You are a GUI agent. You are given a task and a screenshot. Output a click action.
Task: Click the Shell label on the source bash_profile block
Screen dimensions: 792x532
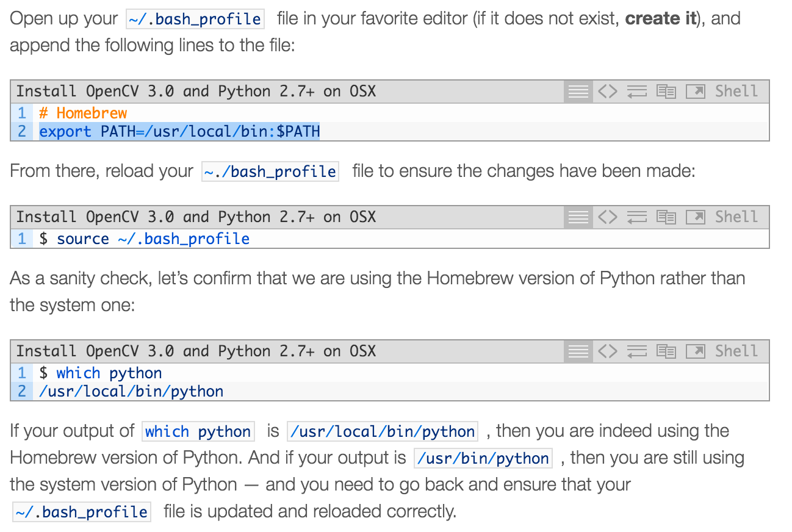pos(736,217)
